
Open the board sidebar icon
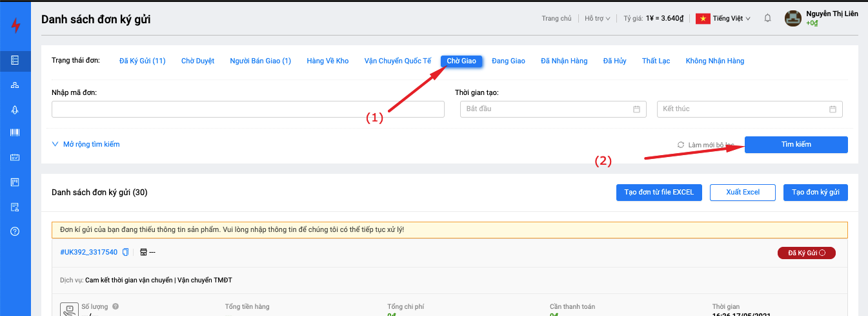tap(15, 182)
